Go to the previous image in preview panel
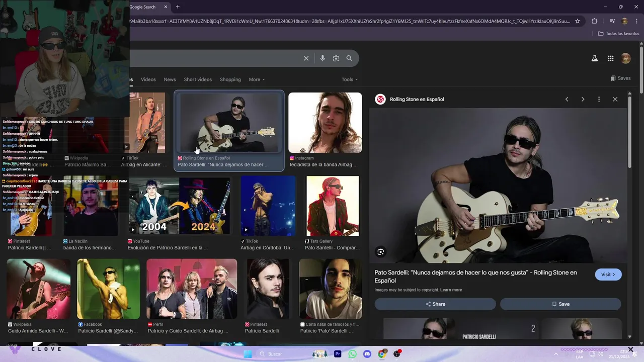644x362 pixels. [567, 100]
